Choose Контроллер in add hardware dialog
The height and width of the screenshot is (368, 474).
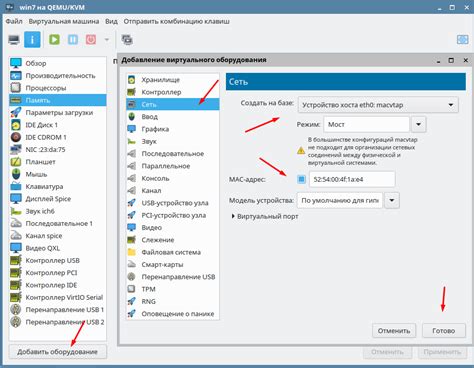(173, 92)
